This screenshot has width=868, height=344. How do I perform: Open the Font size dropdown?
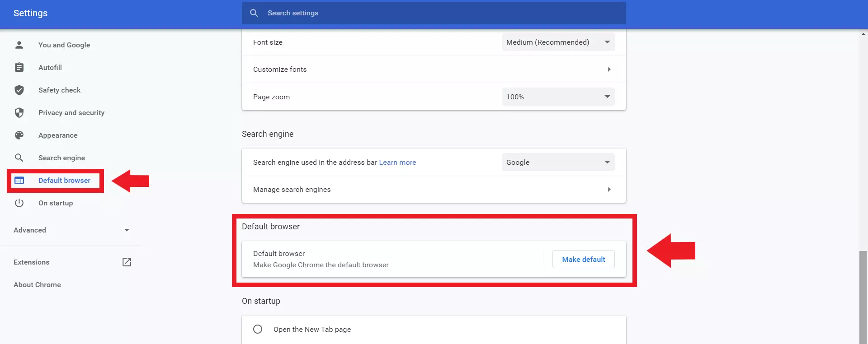click(558, 42)
